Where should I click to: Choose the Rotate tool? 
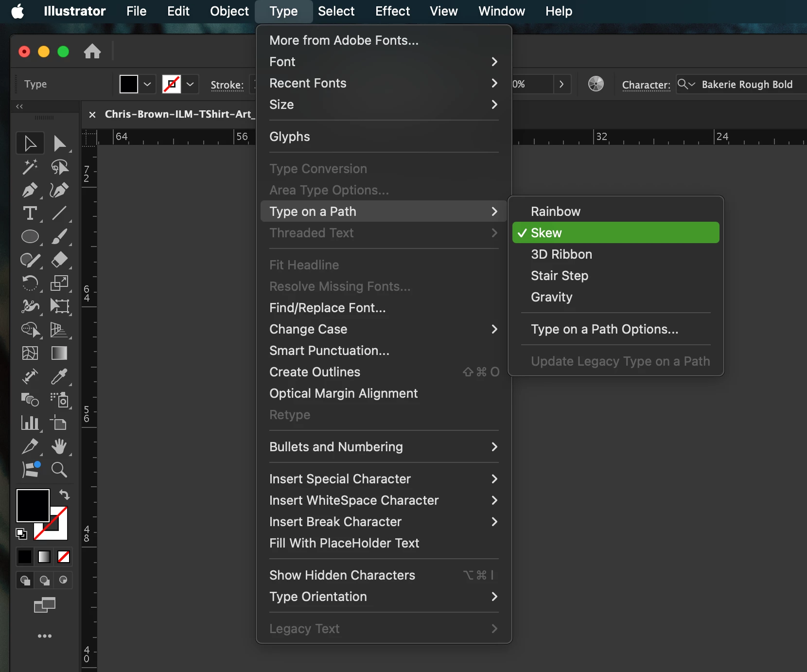(x=30, y=283)
